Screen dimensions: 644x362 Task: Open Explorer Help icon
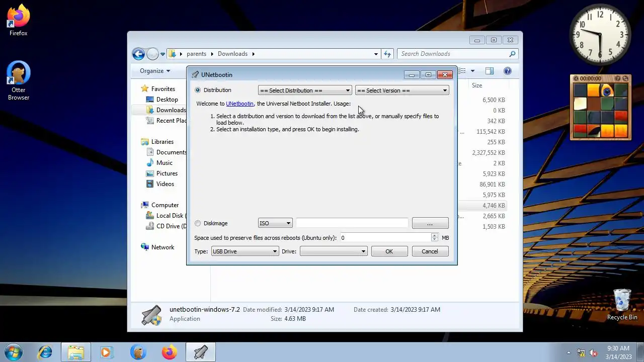[x=508, y=71]
